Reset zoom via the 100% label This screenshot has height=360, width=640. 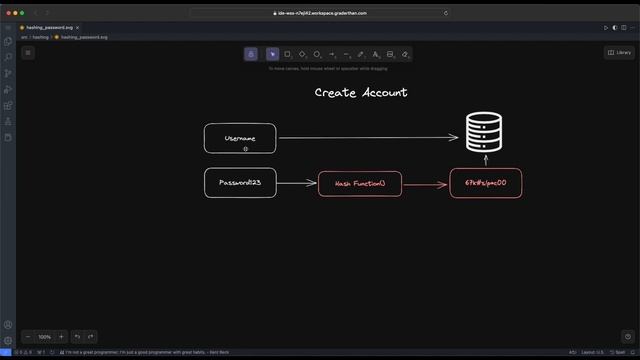[44, 337]
